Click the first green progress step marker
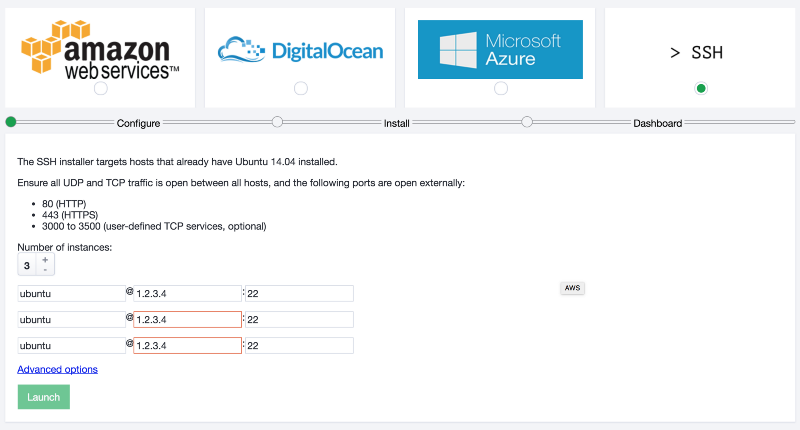Viewport: 800px width, 430px height. coord(11,122)
